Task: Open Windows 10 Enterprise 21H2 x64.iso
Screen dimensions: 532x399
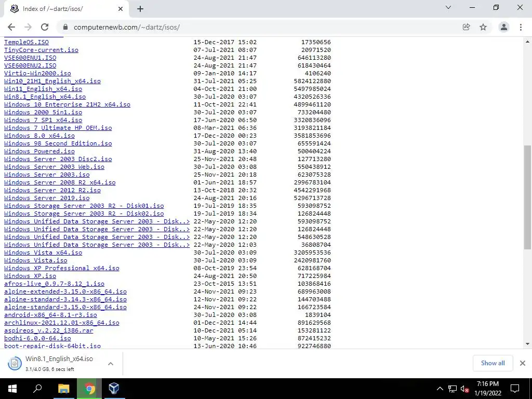Action: [67, 104]
